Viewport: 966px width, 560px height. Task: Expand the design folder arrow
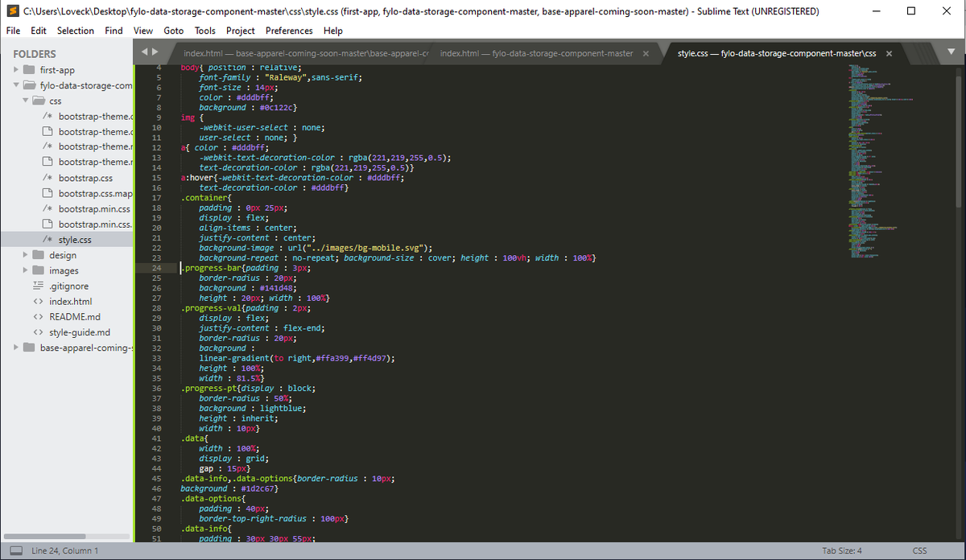click(26, 255)
